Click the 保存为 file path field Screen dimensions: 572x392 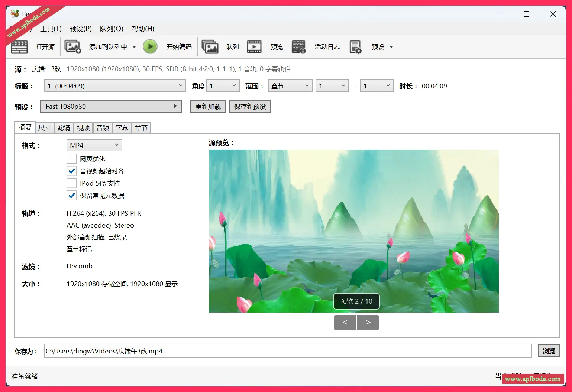point(287,351)
